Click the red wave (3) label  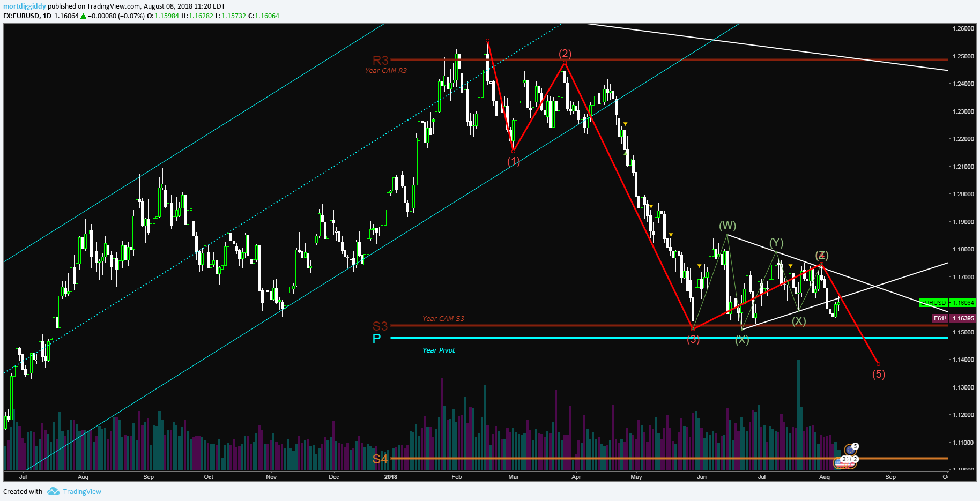tap(693, 339)
